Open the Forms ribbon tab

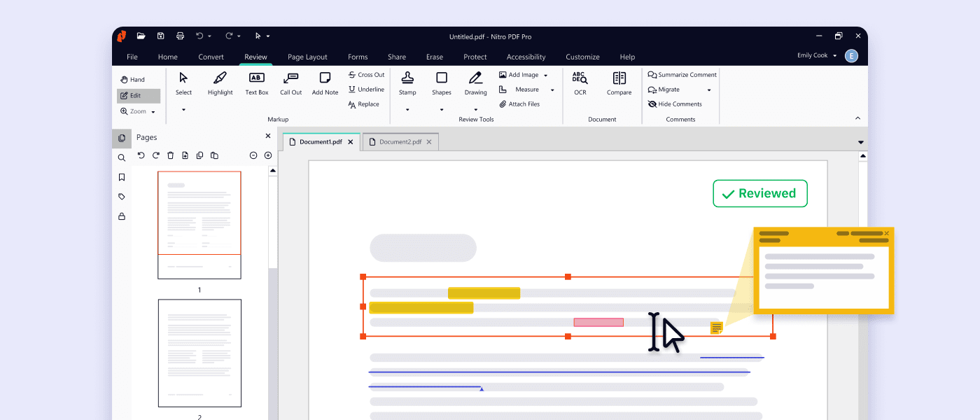click(x=358, y=57)
